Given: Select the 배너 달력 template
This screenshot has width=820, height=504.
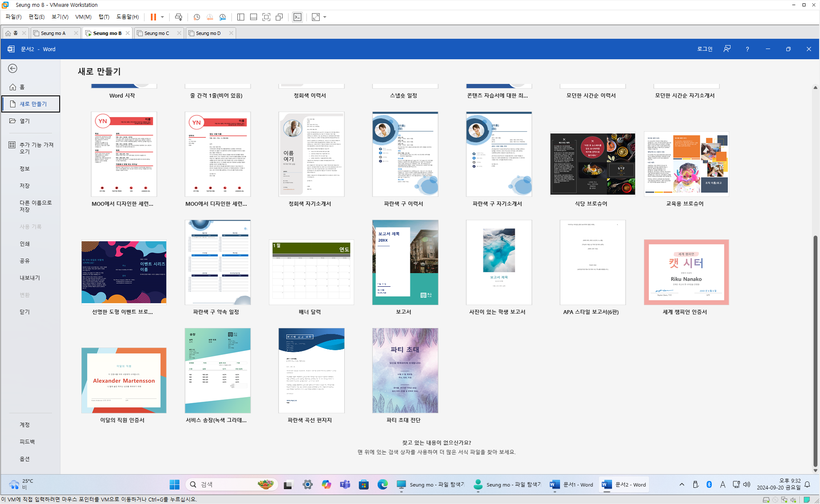Looking at the screenshot, I should [x=311, y=273].
